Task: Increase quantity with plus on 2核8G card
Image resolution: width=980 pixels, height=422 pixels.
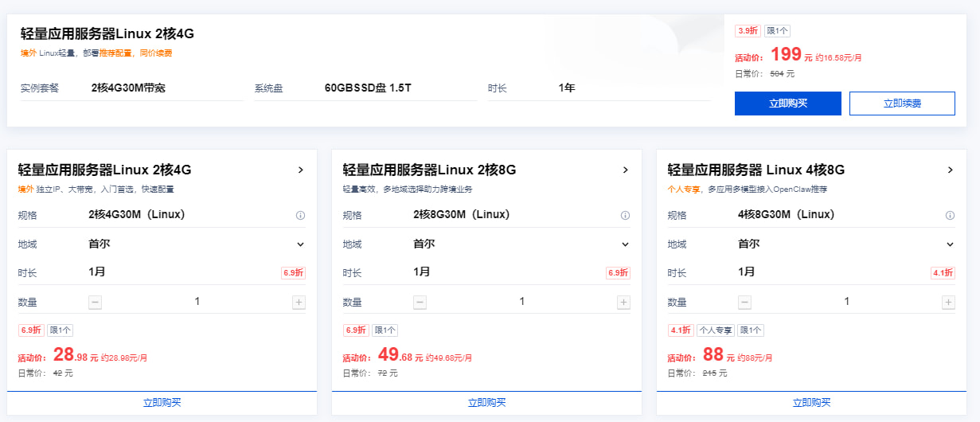Action: click(623, 303)
